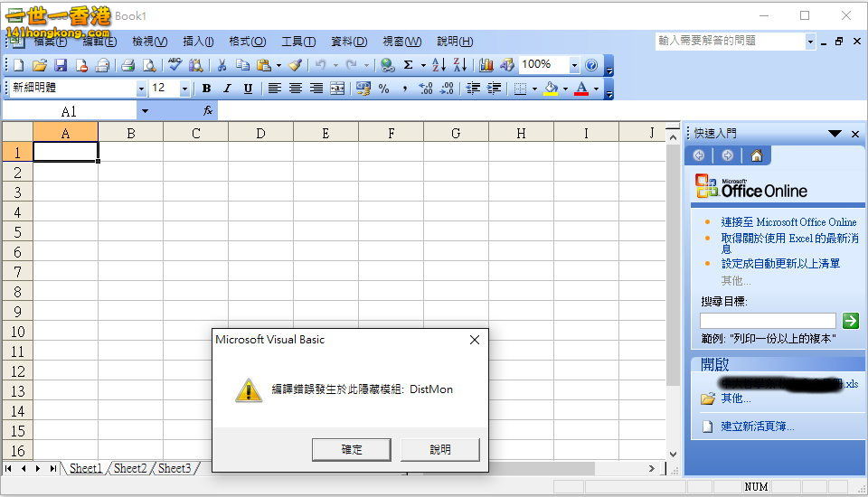This screenshot has height=497, width=868.
Task: Toggle underline formatting
Action: click(248, 89)
